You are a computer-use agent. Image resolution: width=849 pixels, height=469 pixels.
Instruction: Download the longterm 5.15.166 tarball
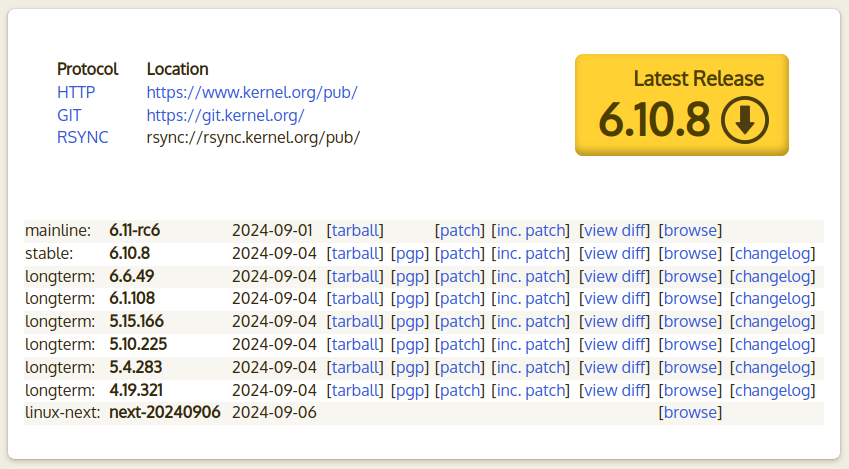point(355,321)
